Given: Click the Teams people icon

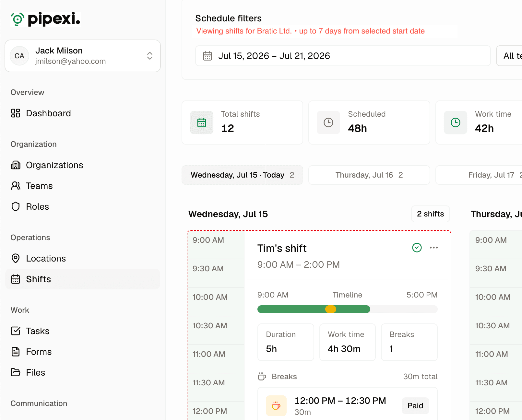Looking at the screenshot, I should (16, 186).
